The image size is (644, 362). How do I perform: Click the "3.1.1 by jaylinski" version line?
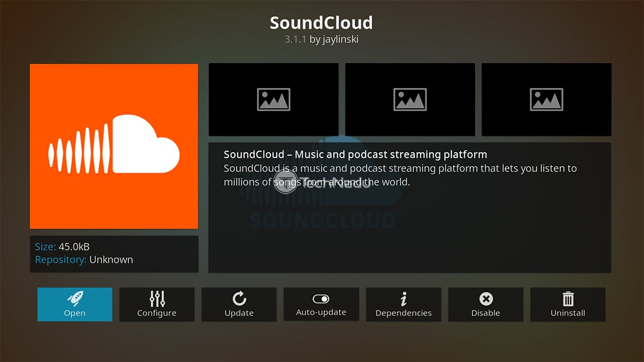point(321,40)
